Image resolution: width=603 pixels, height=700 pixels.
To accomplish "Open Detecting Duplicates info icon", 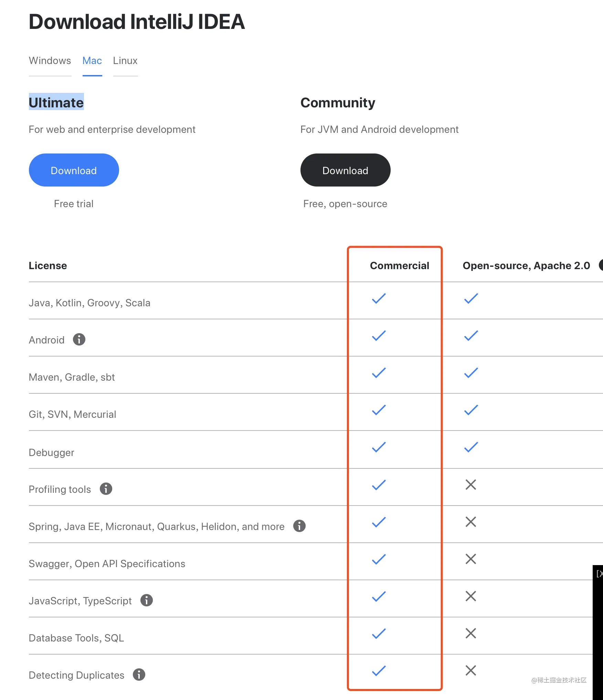I will click(x=139, y=675).
